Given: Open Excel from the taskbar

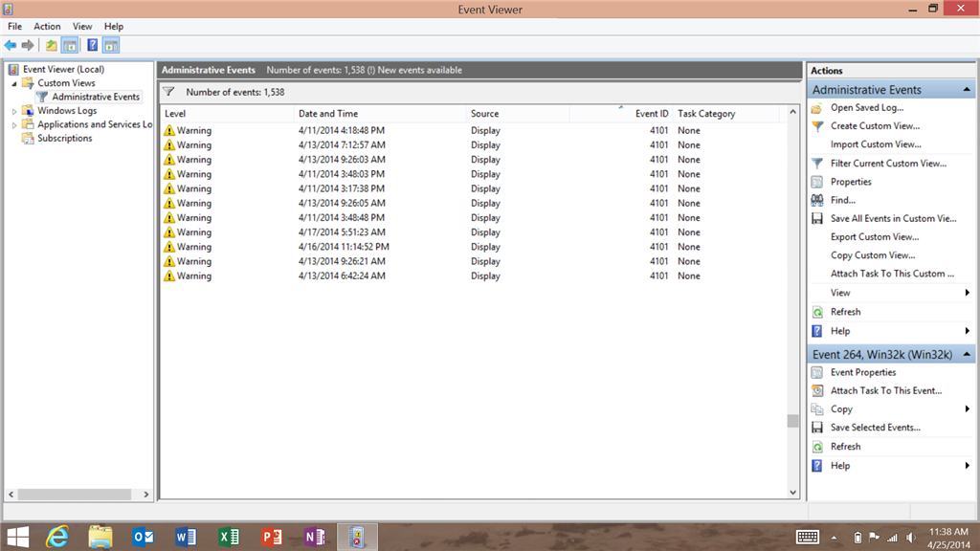Looking at the screenshot, I should pyautogui.click(x=229, y=537).
